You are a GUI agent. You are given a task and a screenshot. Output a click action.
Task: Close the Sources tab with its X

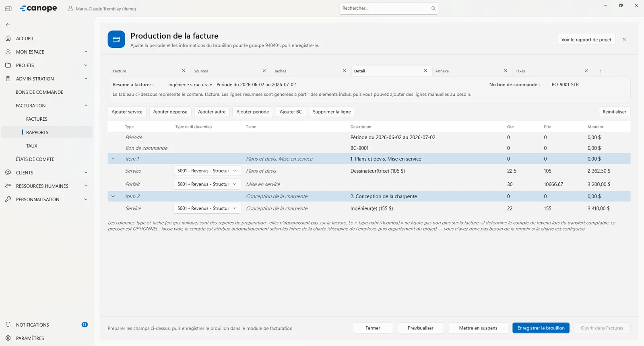pos(264,71)
